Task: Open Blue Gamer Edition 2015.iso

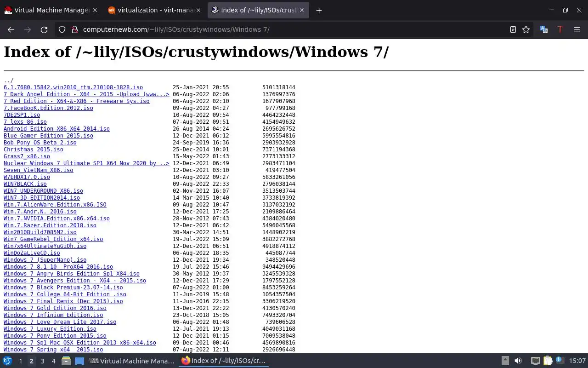Action: coord(48,136)
